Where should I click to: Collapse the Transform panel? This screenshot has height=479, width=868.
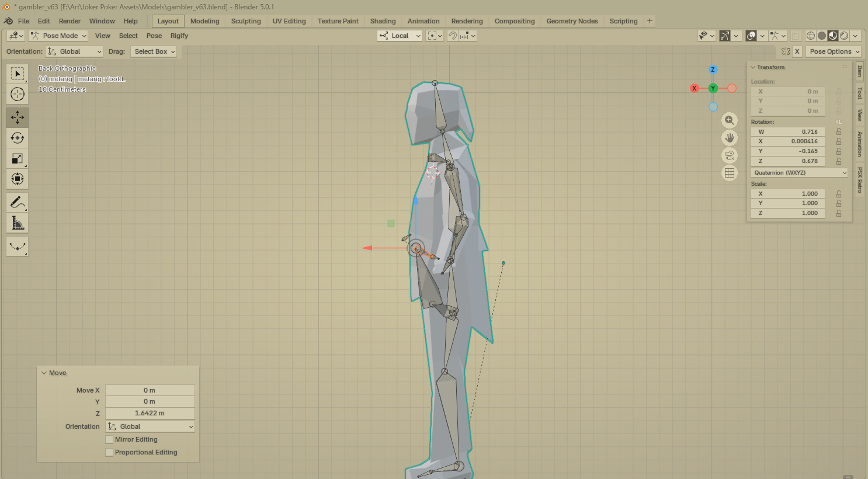click(753, 67)
